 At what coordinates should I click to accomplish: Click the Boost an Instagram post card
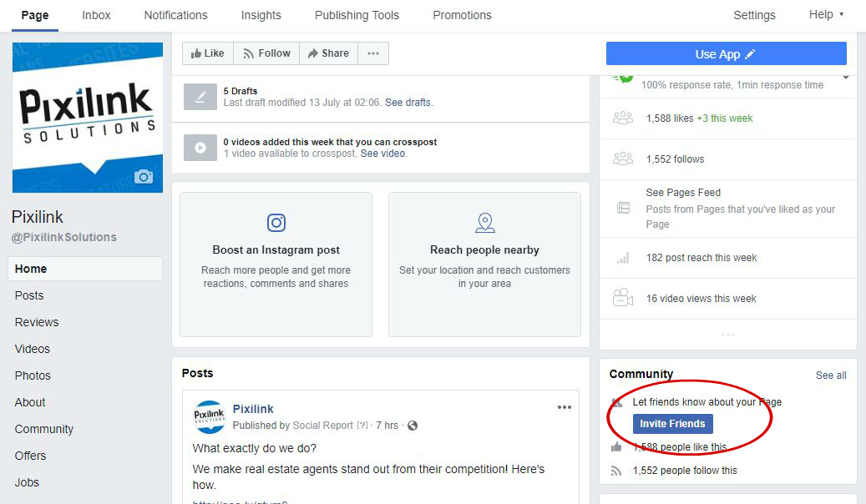[276, 265]
